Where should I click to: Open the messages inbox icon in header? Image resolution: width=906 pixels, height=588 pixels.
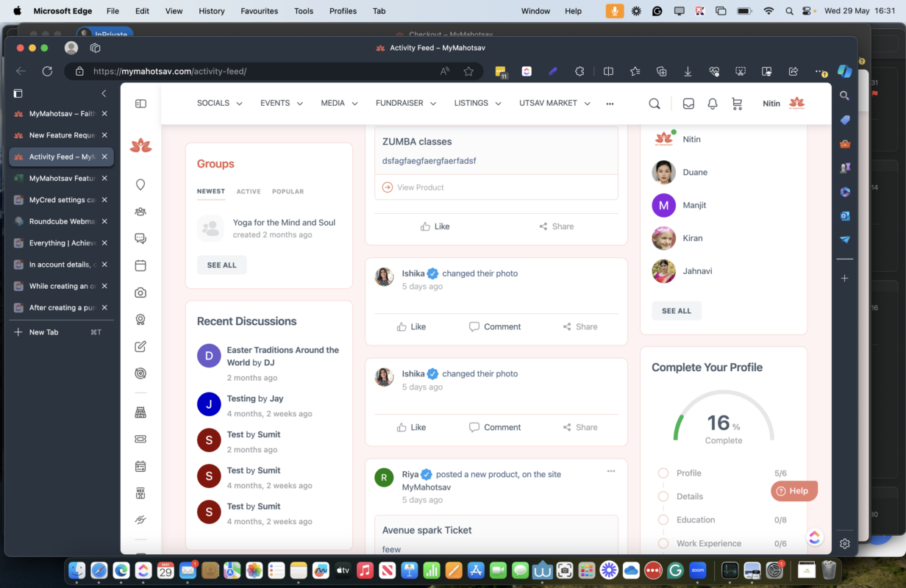click(x=688, y=104)
